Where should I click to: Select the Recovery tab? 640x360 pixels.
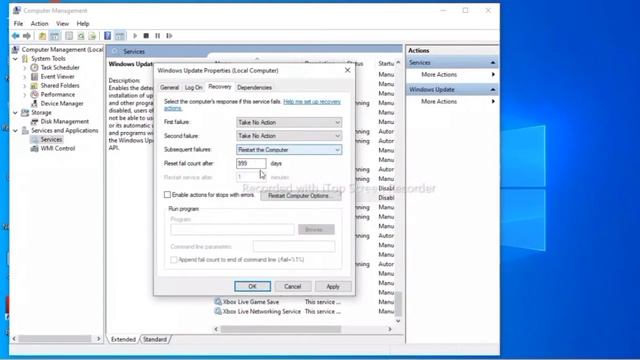(220, 87)
